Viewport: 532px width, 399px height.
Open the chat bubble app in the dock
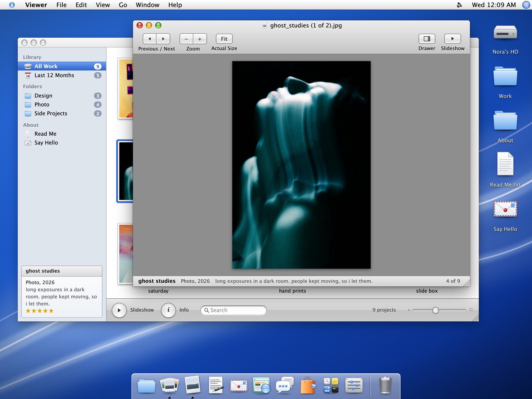point(285,385)
